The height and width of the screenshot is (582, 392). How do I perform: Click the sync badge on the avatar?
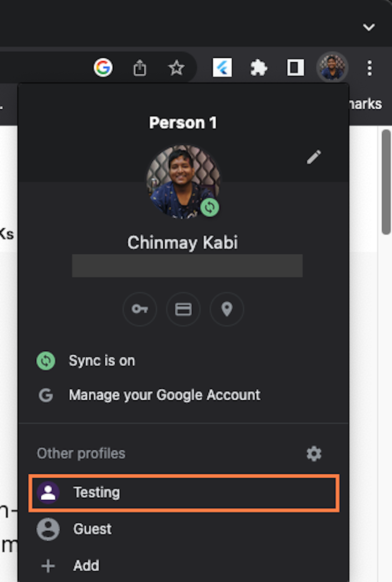(x=210, y=207)
